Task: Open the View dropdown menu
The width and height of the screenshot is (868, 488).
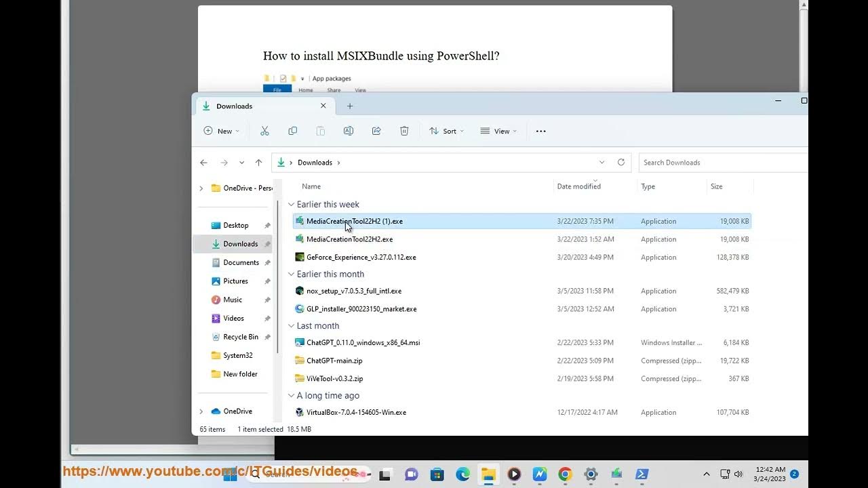Action: 498,131
